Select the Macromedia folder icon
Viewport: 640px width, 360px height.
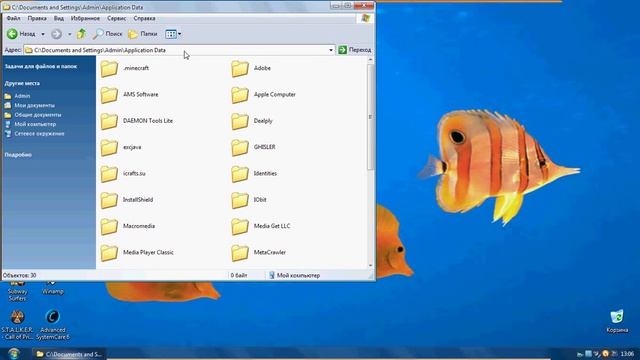109,227
